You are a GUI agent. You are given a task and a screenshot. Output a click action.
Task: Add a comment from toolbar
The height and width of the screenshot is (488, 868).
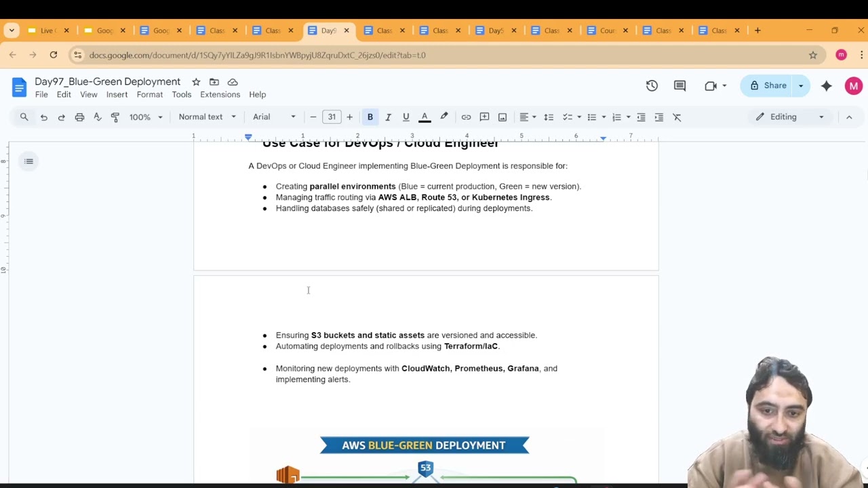(484, 117)
